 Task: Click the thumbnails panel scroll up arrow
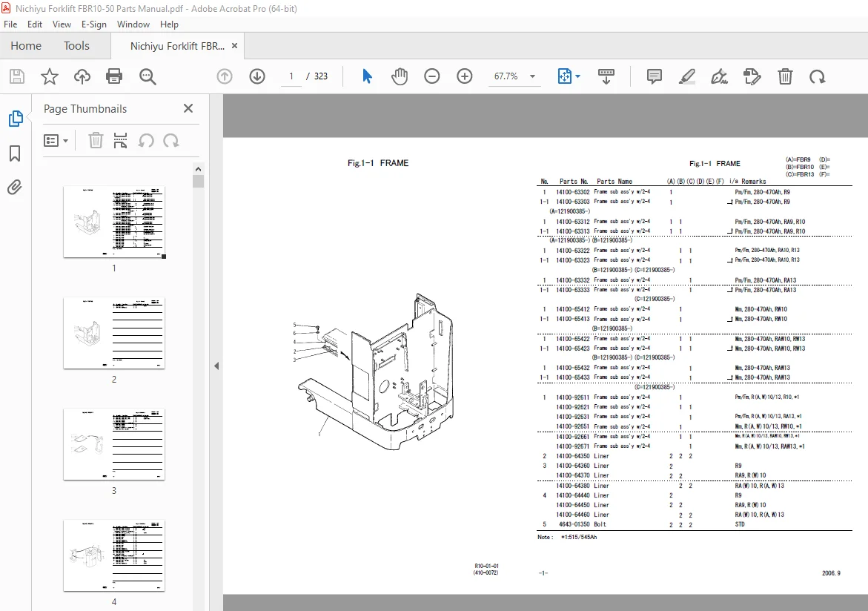[x=198, y=169]
